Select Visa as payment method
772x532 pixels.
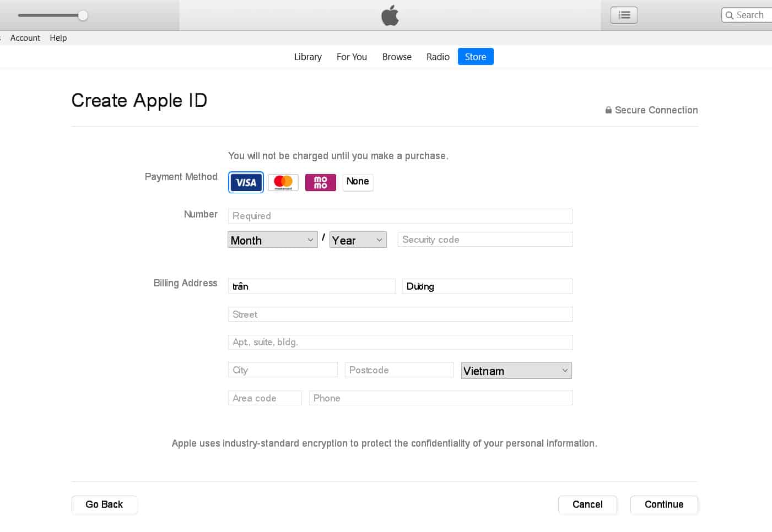246,182
